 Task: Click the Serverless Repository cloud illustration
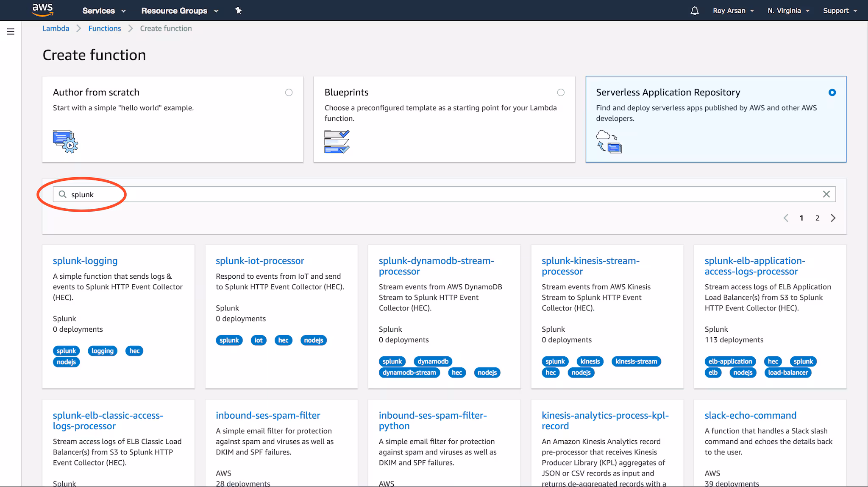(x=609, y=141)
